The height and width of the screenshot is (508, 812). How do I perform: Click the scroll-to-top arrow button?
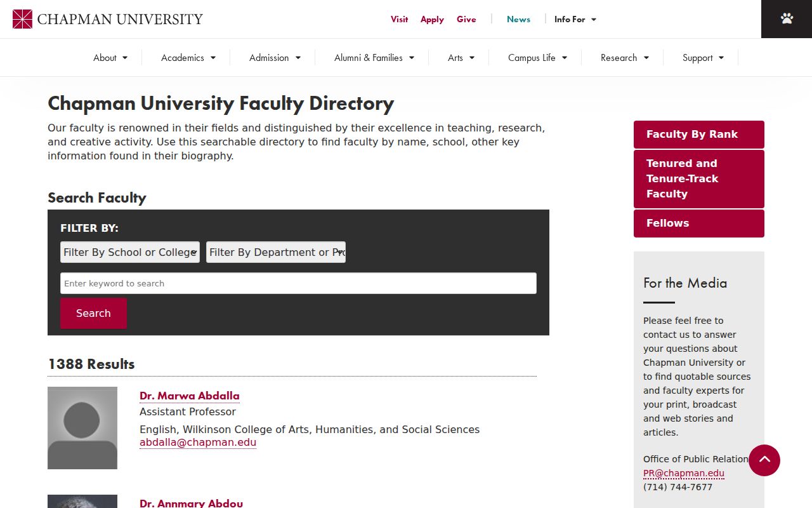[x=764, y=460]
